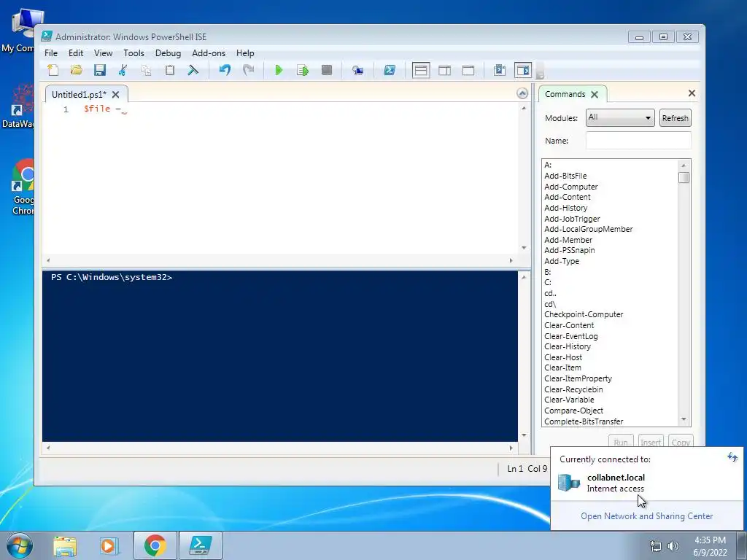This screenshot has height=560, width=747.
Task: Select Clear-EventLog command
Action: pyautogui.click(x=570, y=336)
